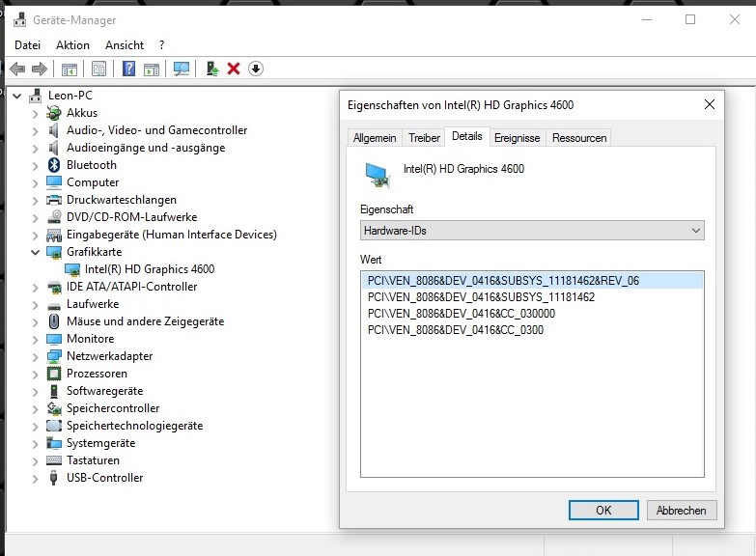Expand the Audio-, Video- und Gamecontroller node

(35, 130)
